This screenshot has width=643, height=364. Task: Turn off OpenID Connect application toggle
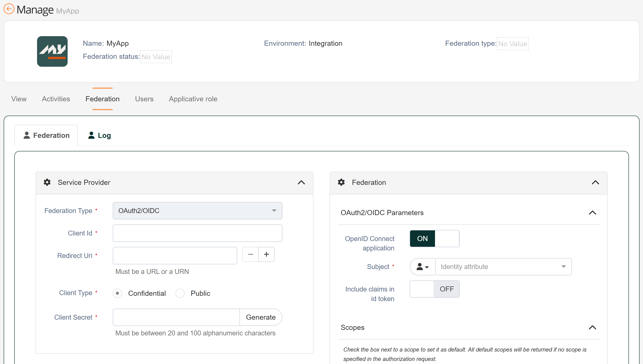(x=434, y=239)
